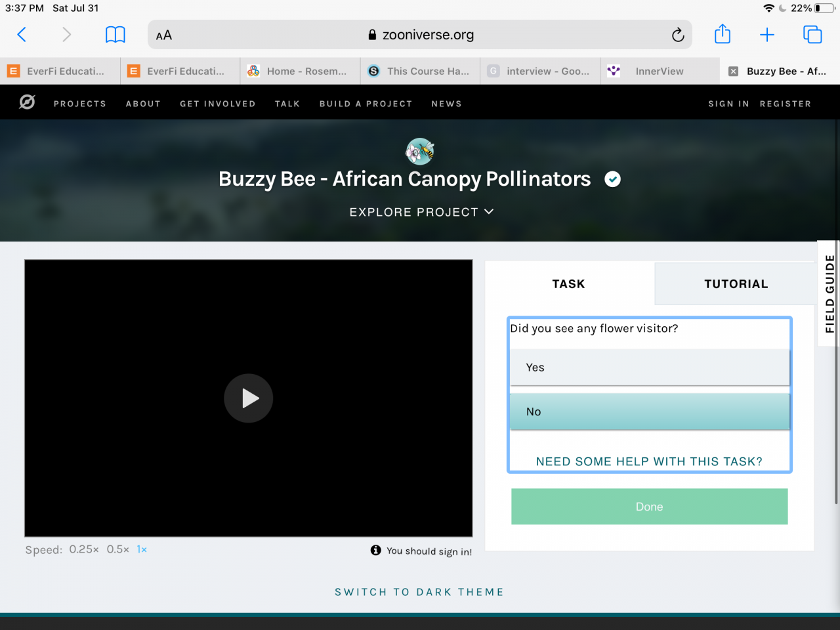Set playback speed to 0.5×
The width and height of the screenshot is (840, 630).
pos(118,549)
